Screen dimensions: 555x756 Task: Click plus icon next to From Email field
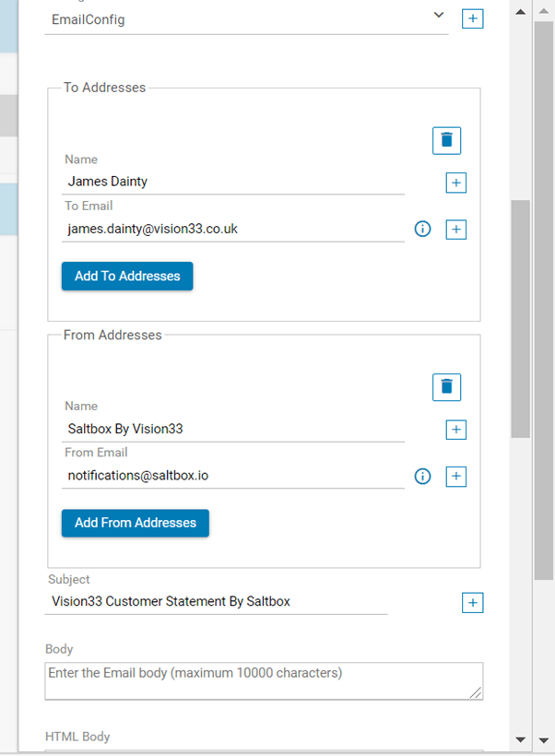[x=455, y=477]
